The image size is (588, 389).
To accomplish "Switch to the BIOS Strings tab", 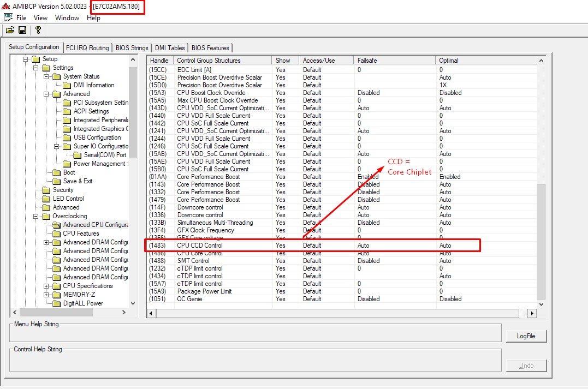I will point(132,47).
